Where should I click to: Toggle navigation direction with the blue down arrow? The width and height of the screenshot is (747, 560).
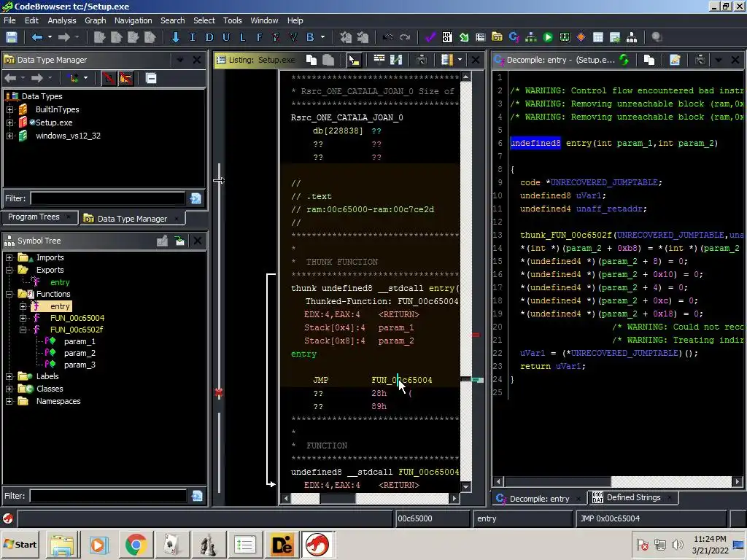pos(175,37)
